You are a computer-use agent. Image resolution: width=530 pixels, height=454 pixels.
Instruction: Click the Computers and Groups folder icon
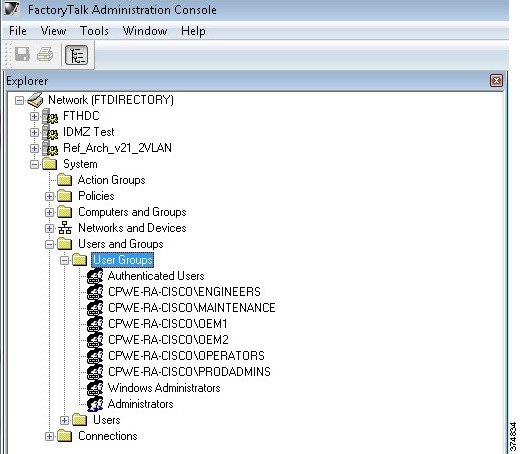(x=65, y=212)
